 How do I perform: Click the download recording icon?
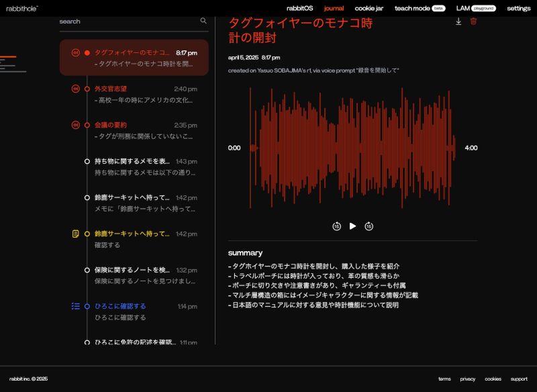tap(458, 21)
